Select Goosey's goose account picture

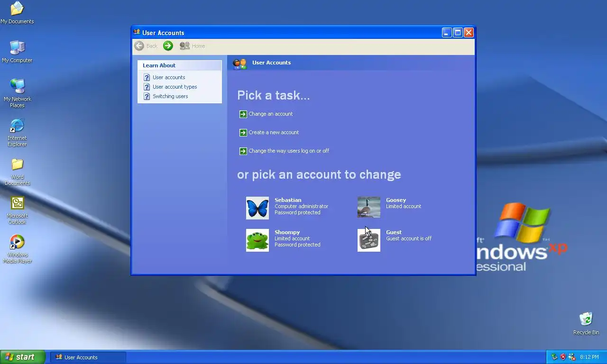(x=369, y=207)
